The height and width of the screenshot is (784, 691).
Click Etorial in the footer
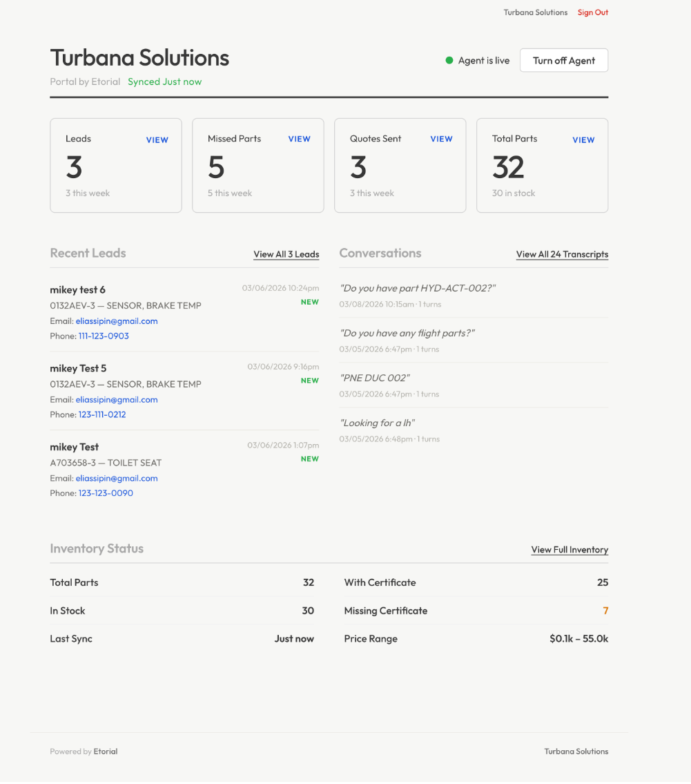tap(105, 751)
